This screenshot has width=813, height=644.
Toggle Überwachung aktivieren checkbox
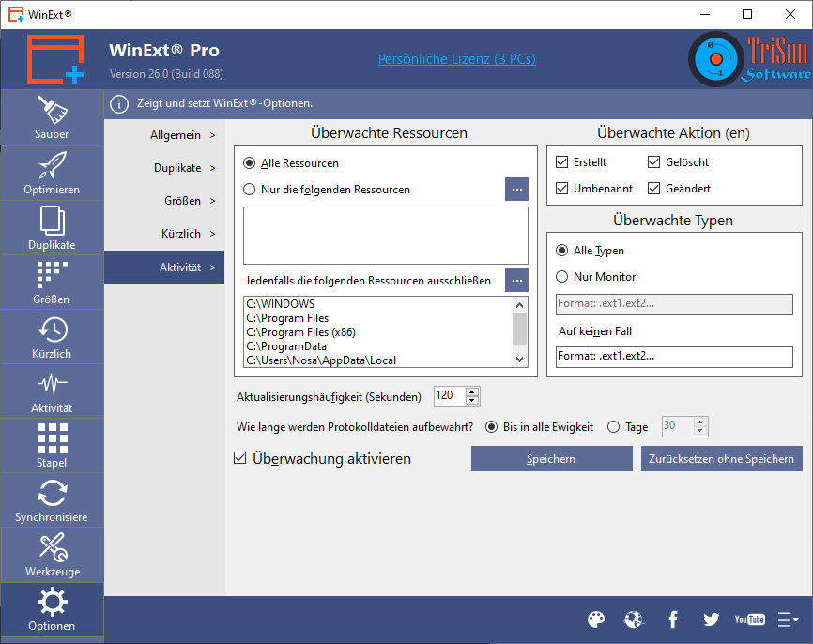click(239, 458)
